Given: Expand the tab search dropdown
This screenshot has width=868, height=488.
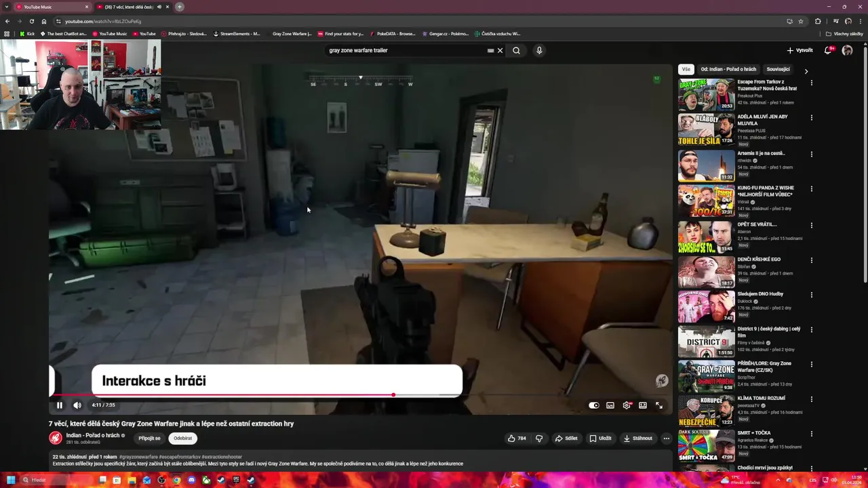Looking at the screenshot, I should pyautogui.click(x=6, y=7).
